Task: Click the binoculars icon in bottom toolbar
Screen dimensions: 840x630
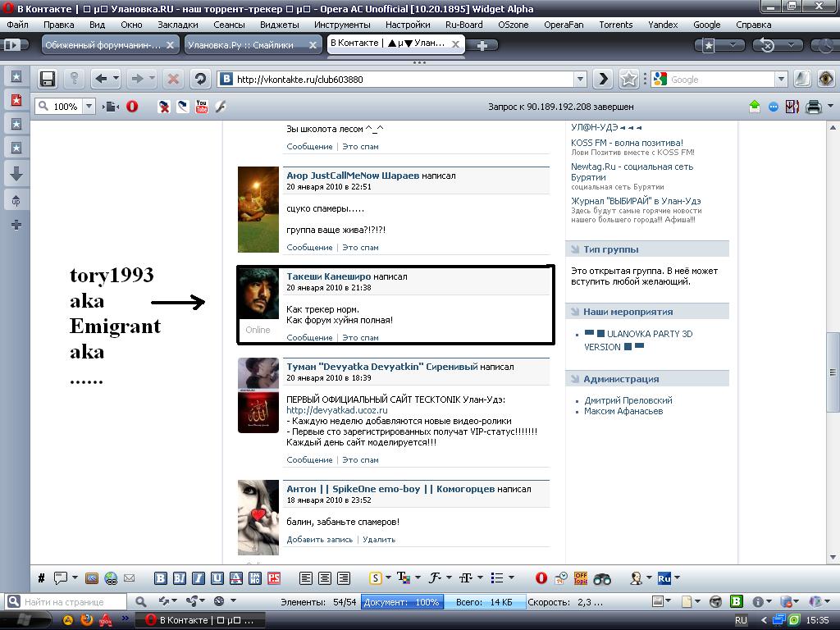Action: [602, 578]
